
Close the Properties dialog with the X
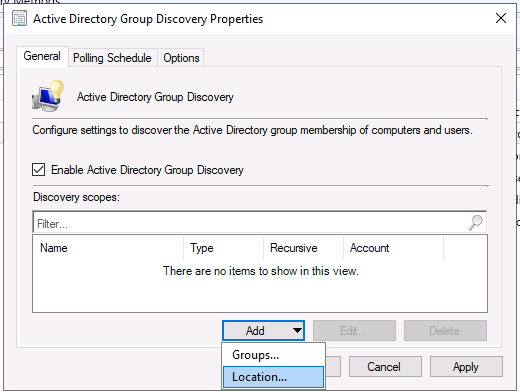(x=501, y=18)
